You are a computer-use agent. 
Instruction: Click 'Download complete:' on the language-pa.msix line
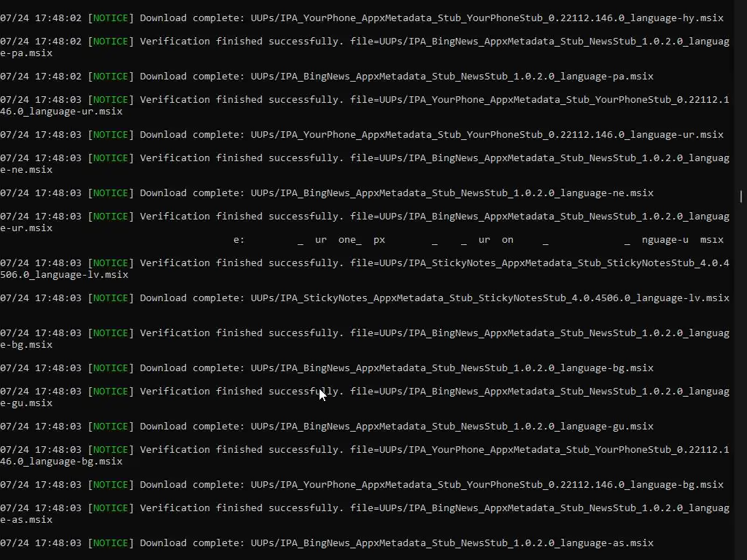pos(192,76)
